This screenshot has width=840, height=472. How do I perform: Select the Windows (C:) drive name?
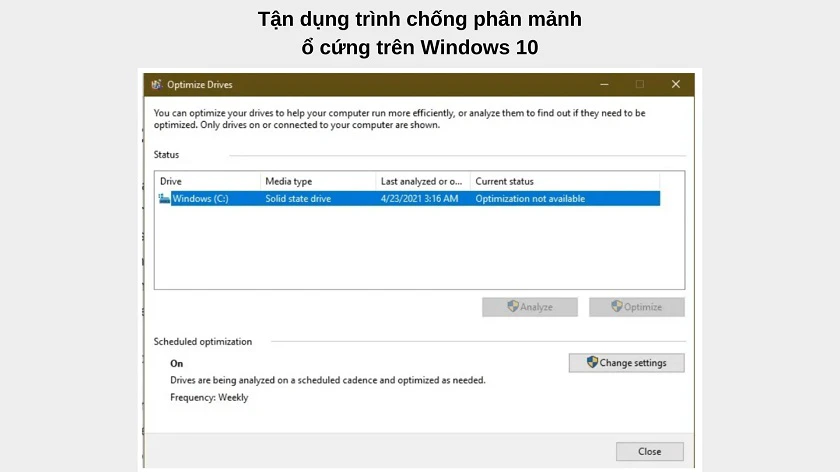[x=200, y=199]
